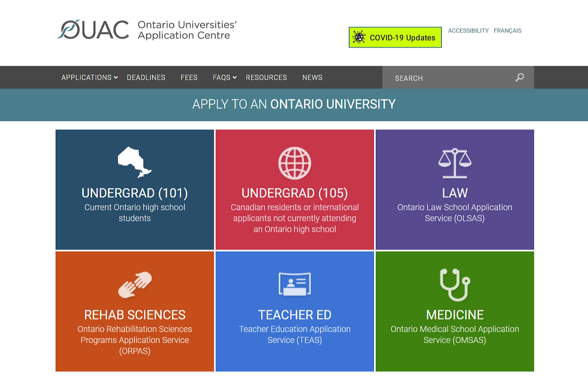
Task: Click 'Current Ontario high school students' text
Action: 135,212
